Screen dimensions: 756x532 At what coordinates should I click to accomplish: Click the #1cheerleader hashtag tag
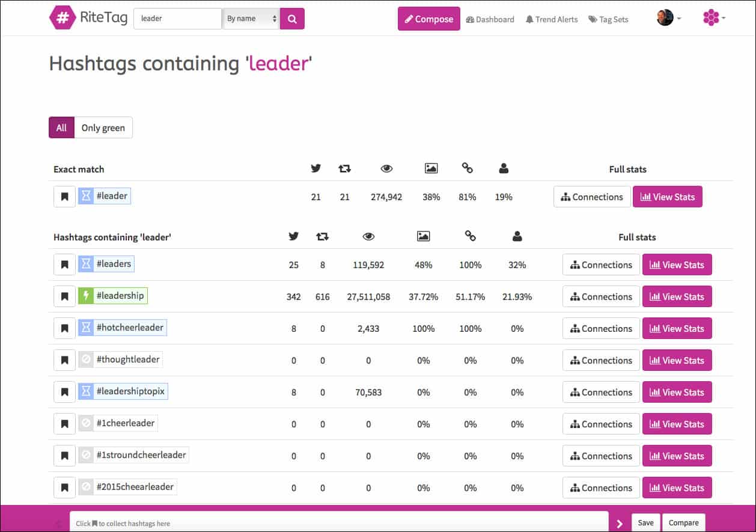click(x=118, y=423)
